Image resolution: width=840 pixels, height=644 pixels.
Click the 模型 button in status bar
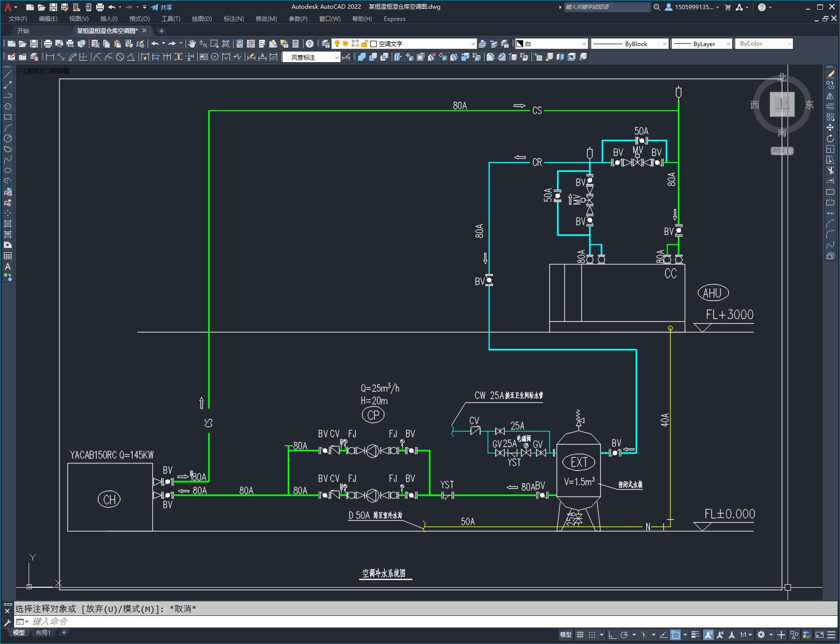(x=566, y=635)
